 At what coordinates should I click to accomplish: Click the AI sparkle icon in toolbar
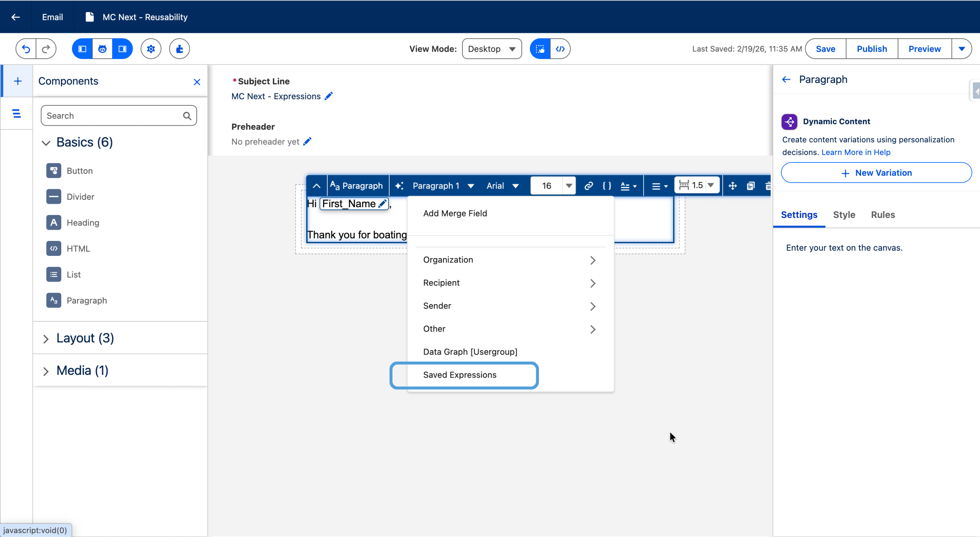399,186
